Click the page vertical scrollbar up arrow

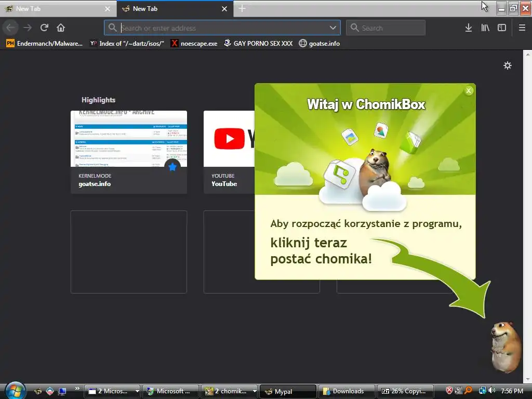click(x=528, y=54)
